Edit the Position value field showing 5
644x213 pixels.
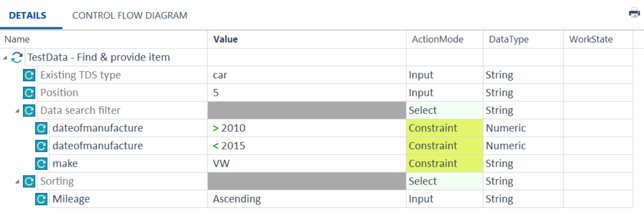click(307, 93)
